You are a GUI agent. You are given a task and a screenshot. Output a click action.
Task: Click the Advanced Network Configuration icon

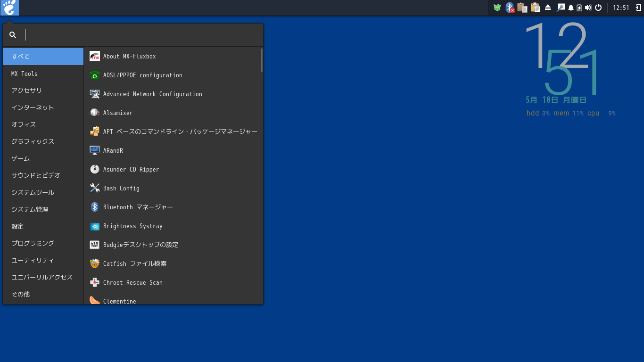tap(95, 94)
